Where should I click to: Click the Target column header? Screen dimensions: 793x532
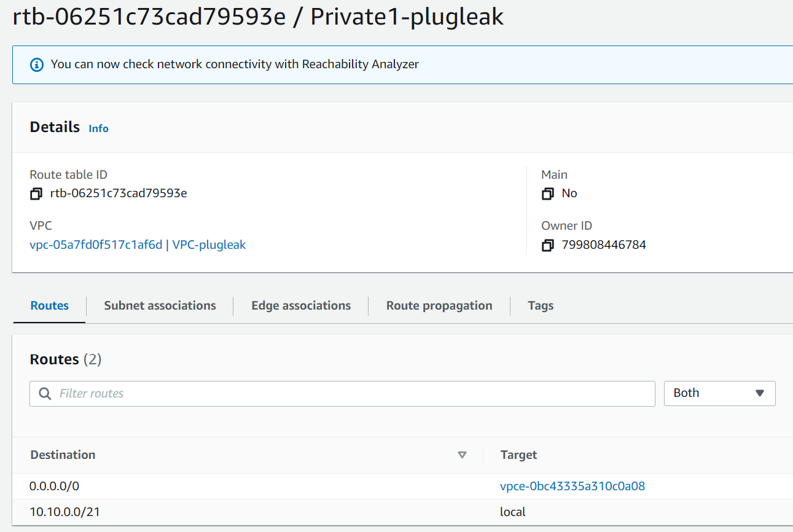518,455
